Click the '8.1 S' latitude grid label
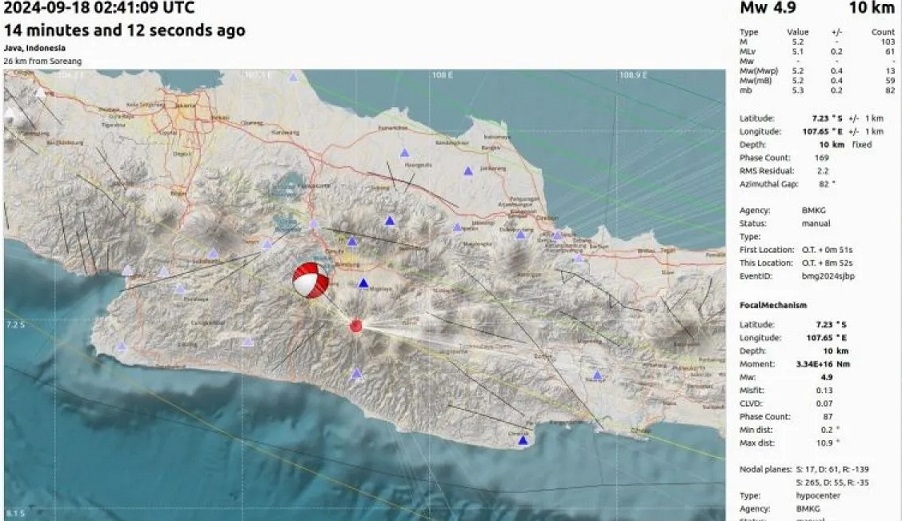The height and width of the screenshot is (521, 902). point(16,514)
